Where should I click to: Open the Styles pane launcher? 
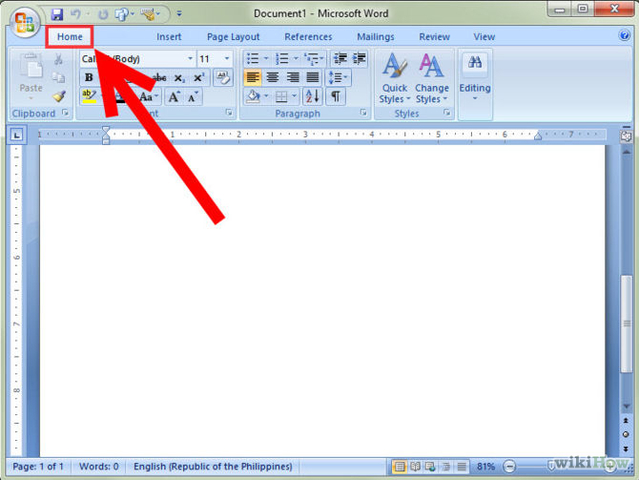pos(447,113)
